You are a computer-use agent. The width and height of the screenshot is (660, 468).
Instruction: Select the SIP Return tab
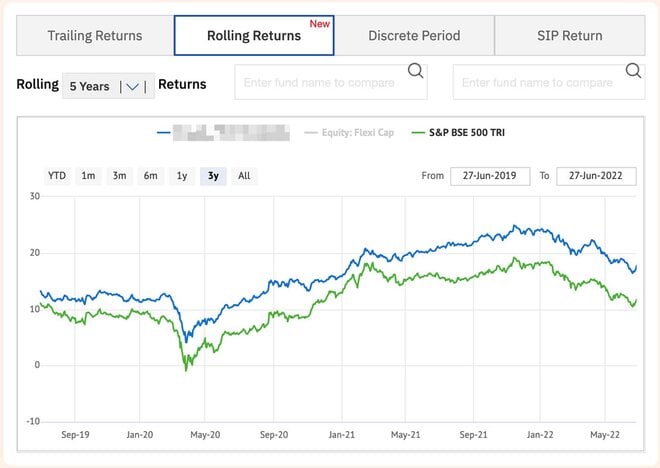click(x=569, y=36)
